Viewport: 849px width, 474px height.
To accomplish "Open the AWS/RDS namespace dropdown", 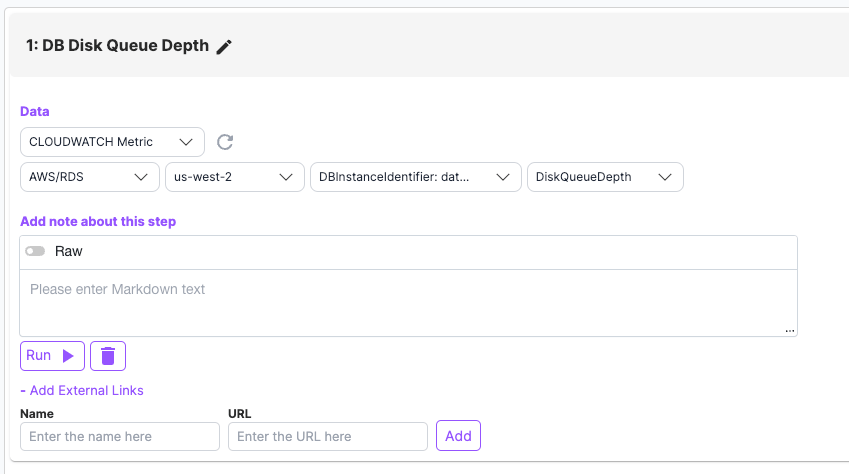I will 90,177.
